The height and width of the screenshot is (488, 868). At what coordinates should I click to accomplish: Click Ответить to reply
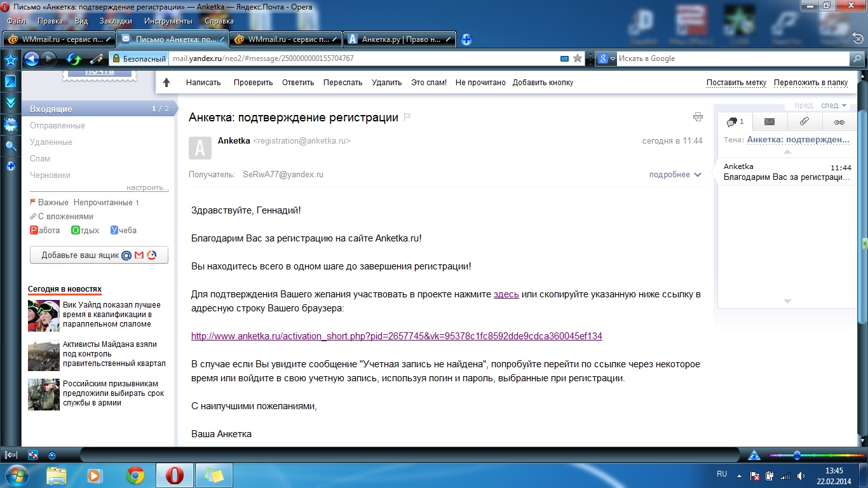coord(298,83)
